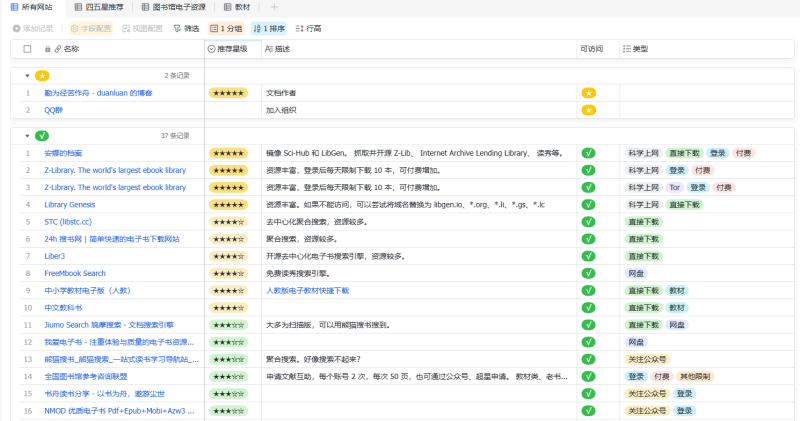Open the Liber3 link
Image resolution: width=800 pixels, height=421 pixels.
pos(55,256)
